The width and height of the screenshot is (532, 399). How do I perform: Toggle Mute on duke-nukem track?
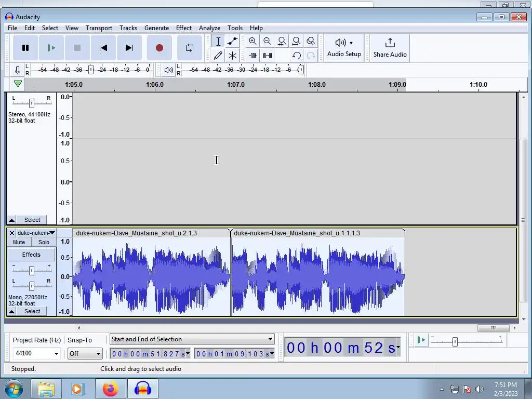coord(19,242)
